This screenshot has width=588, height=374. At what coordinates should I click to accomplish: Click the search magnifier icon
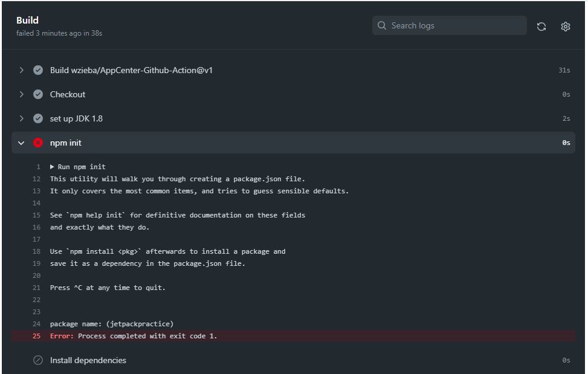click(382, 26)
